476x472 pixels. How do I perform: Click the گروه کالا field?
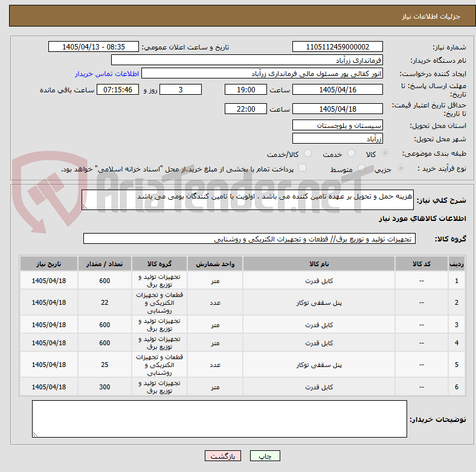click(x=249, y=239)
